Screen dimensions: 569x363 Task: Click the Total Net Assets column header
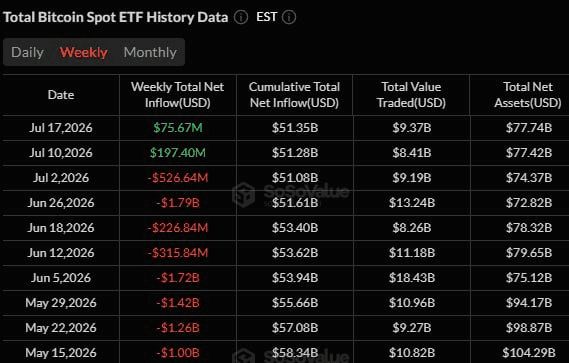(x=528, y=95)
